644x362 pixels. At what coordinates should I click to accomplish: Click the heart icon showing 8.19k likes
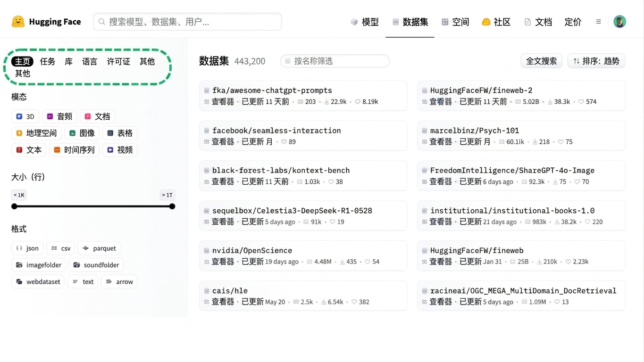point(358,102)
